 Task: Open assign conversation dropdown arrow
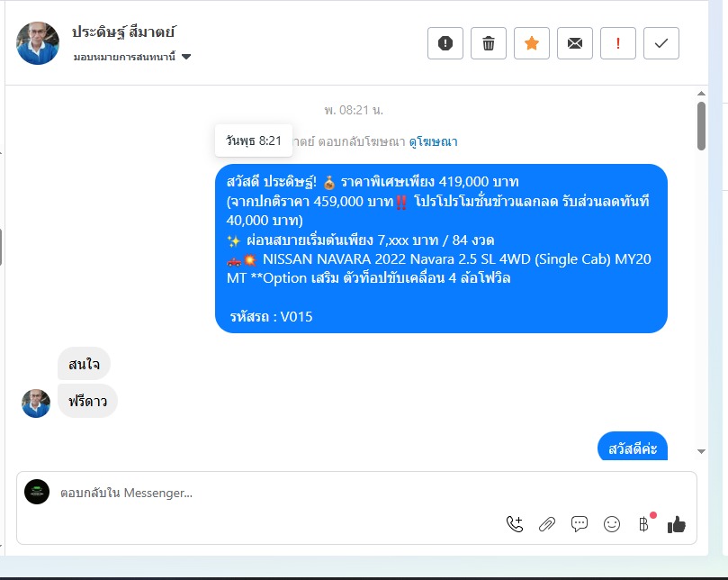click(186, 57)
